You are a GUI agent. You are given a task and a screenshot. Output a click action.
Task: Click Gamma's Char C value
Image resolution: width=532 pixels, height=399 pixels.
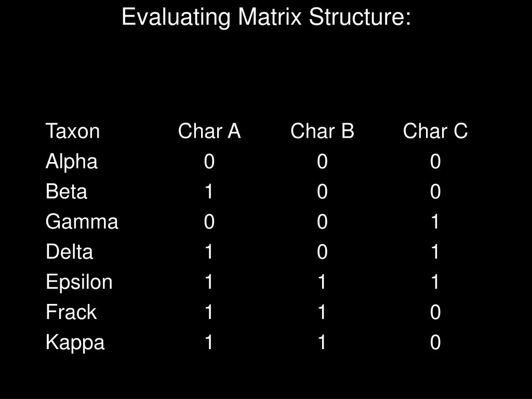tap(435, 221)
